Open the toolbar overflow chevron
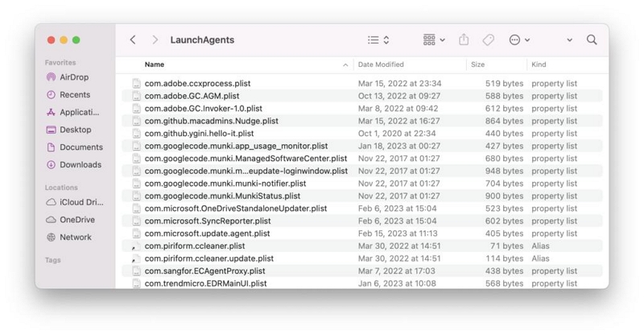Viewport: 644px width, 335px height. (x=570, y=40)
